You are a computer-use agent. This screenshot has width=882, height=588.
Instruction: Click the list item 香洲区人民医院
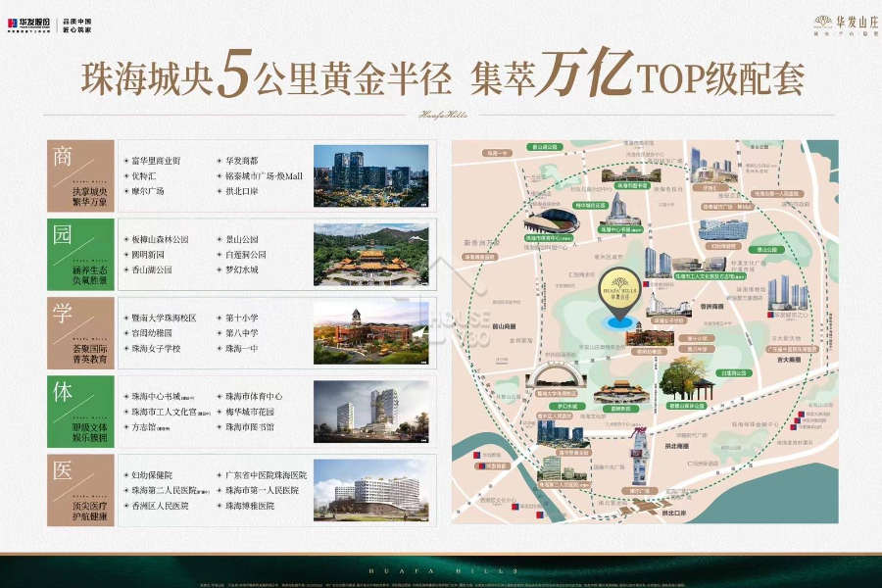(x=160, y=506)
